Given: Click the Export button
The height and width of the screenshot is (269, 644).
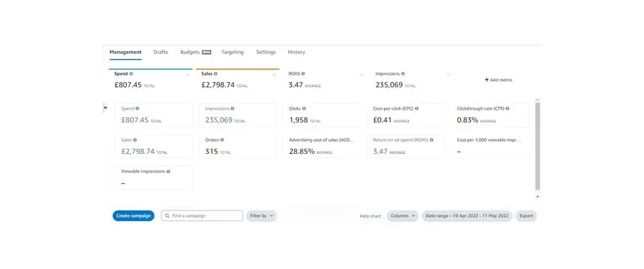Looking at the screenshot, I should pos(526,216).
